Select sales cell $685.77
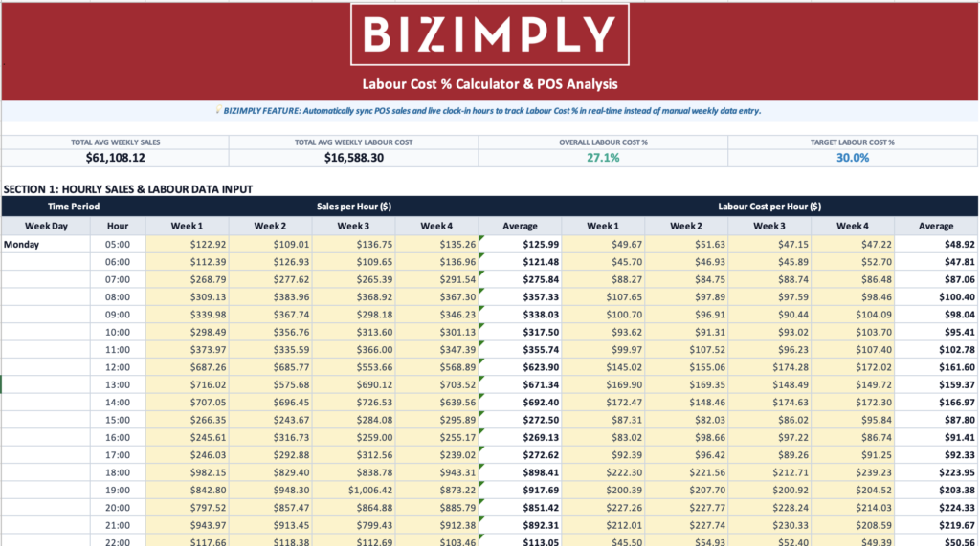Screen dimensions: 980x546 click(270, 366)
